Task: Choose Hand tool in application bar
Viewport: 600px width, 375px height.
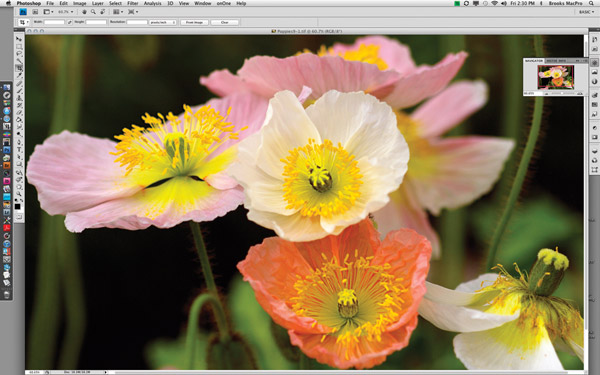Action: (x=84, y=12)
